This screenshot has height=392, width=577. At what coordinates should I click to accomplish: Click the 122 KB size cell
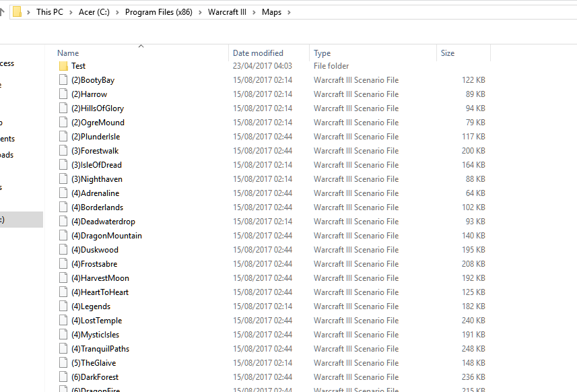tap(473, 80)
